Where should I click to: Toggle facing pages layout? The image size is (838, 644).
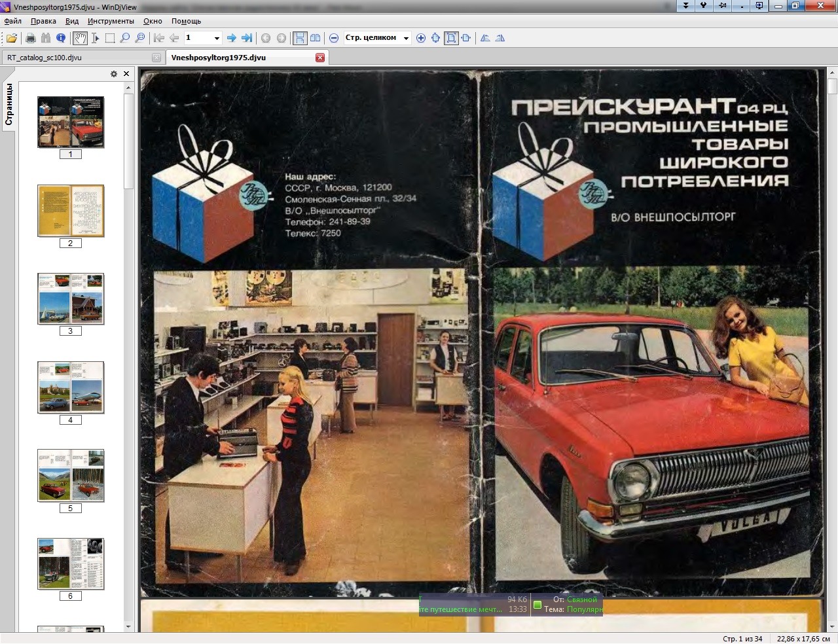315,38
